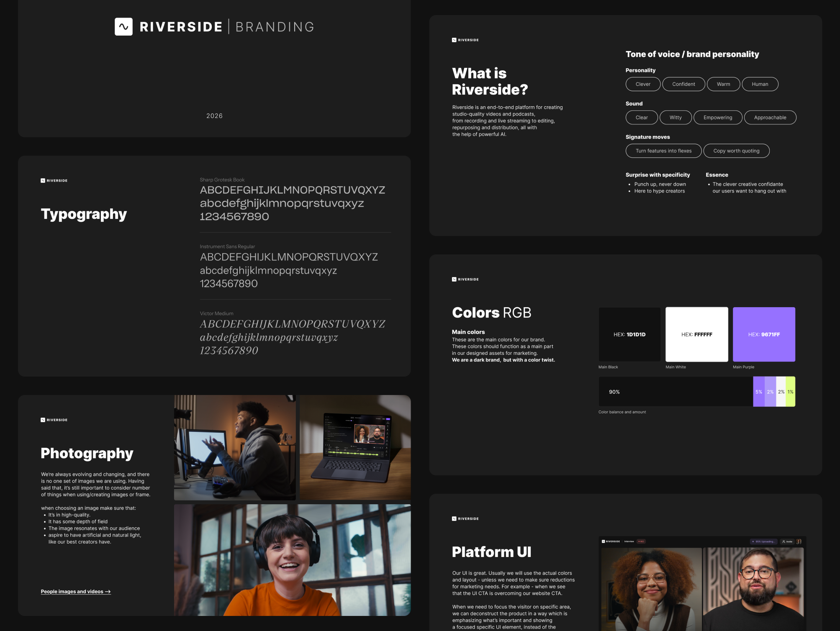
Task: Click the 90% black segment of the balance bar
Action: (x=676, y=392)
